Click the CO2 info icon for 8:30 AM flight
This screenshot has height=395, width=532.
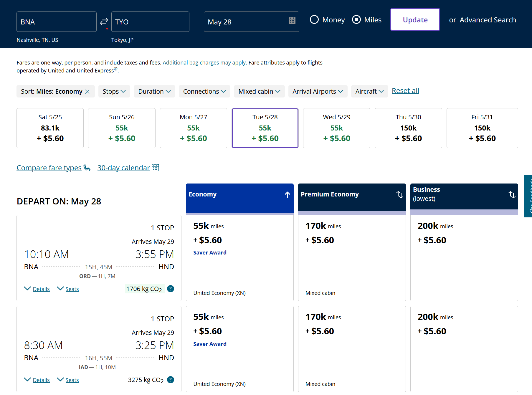(171, 380)
